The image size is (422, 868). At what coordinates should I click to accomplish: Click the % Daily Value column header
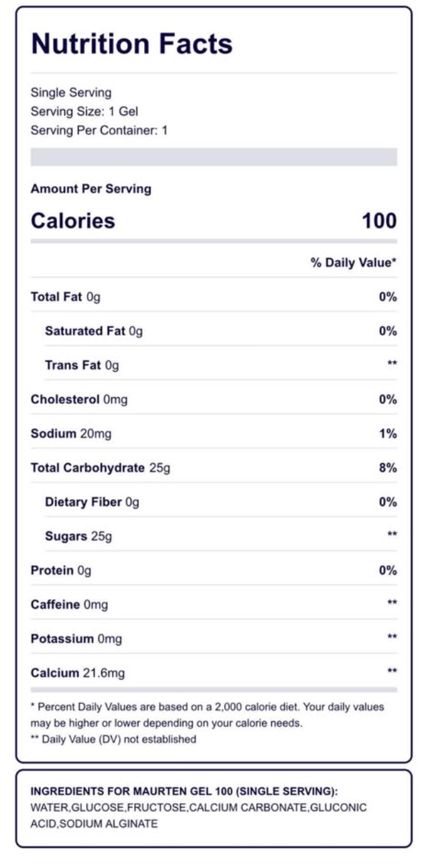tap(353, 263)
